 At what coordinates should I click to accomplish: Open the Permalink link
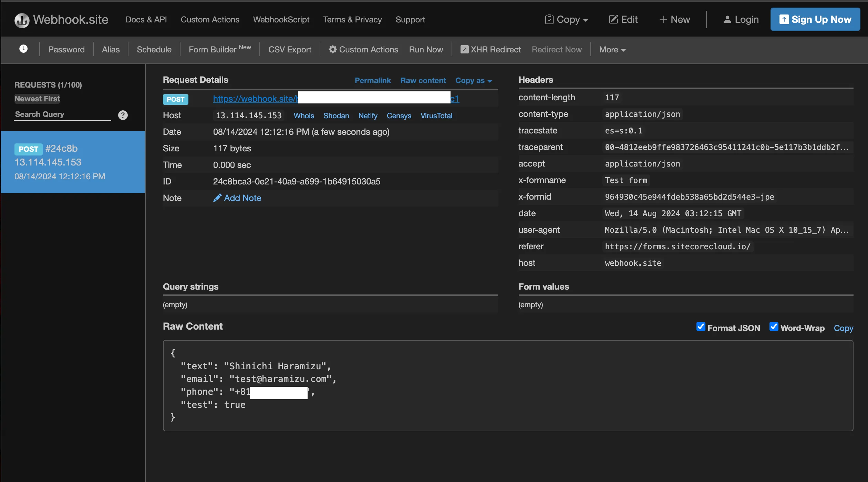click(x=373, y=80)
